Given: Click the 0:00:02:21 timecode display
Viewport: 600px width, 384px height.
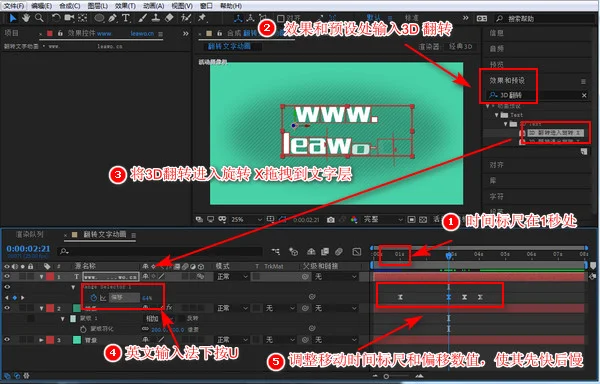Looking at the screenshot, I should [x=28, y=249].
